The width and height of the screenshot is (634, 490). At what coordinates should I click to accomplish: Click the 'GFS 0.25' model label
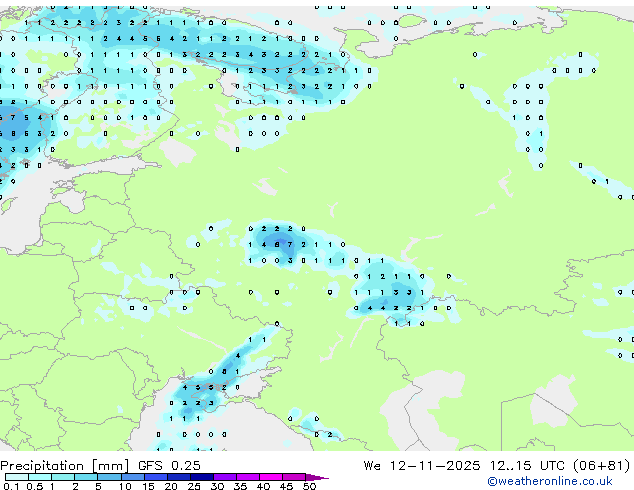coord(169,466)
